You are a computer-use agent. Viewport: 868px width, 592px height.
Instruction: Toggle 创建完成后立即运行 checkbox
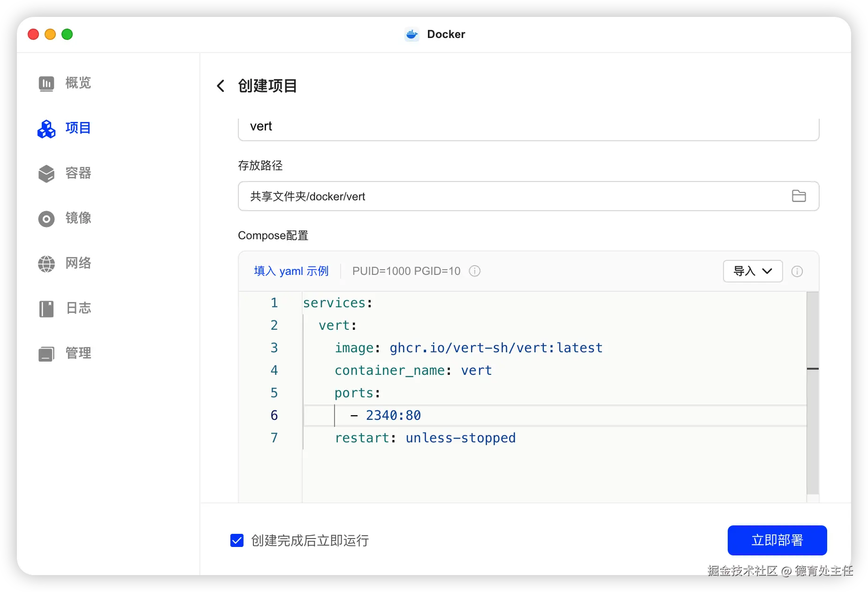pyautogui.click(x=237, y=540)
